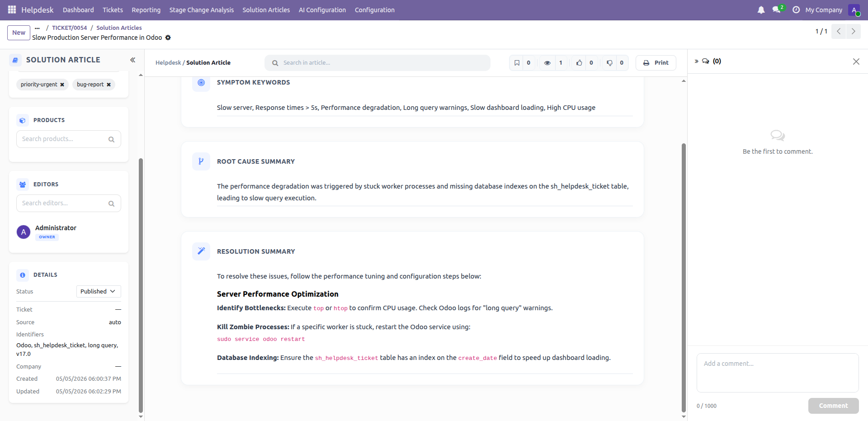Click the OWNER badge under Administrator
Viewport: 868px width, 421px height.
(x=47, y=237)
